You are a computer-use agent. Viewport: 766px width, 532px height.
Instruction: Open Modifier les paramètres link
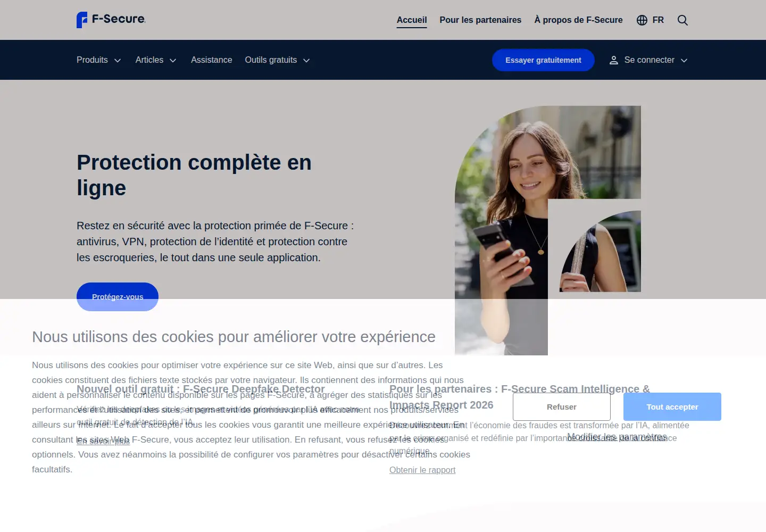point(617,437)
